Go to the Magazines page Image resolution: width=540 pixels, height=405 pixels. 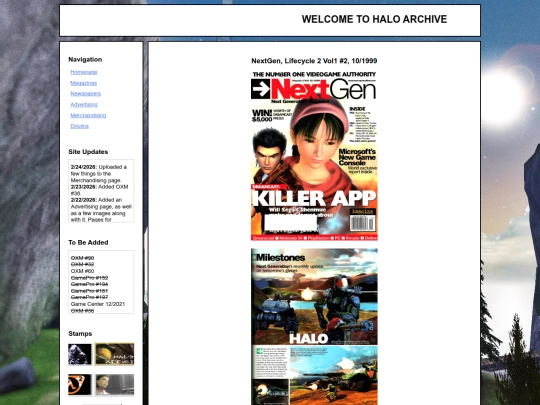tap(84, 83)
